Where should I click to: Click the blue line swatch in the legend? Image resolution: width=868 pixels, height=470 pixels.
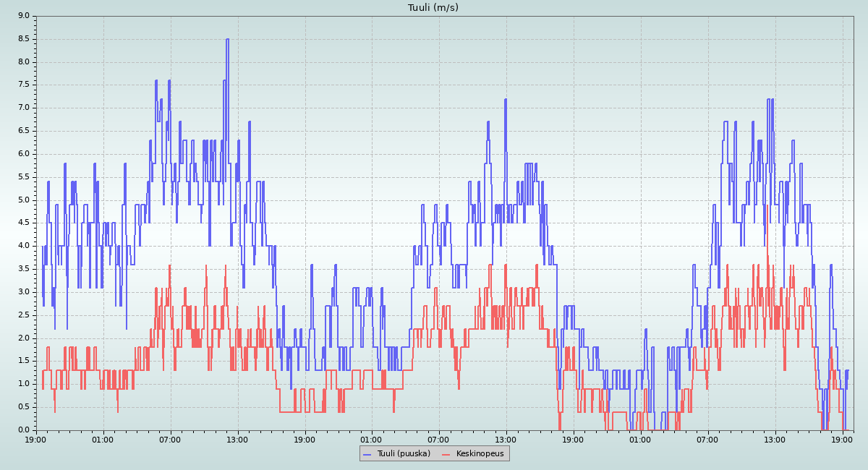point(367,454)
